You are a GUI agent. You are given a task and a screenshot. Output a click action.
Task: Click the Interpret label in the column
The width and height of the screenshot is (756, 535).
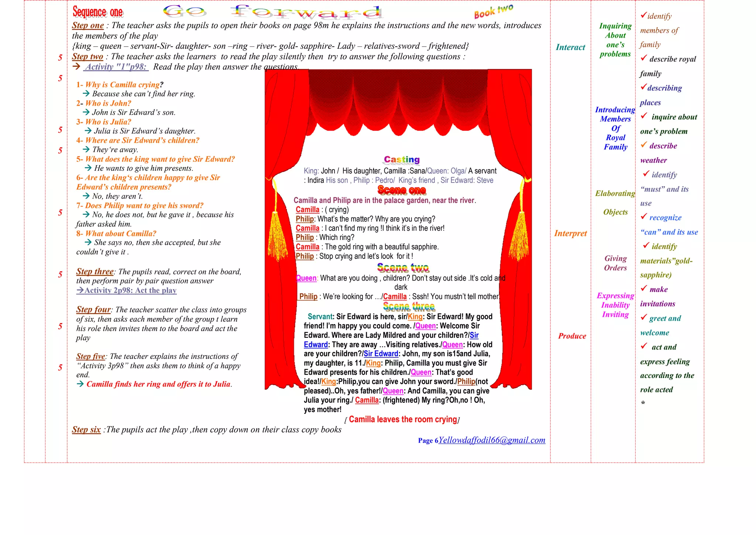tap(570, 233)
